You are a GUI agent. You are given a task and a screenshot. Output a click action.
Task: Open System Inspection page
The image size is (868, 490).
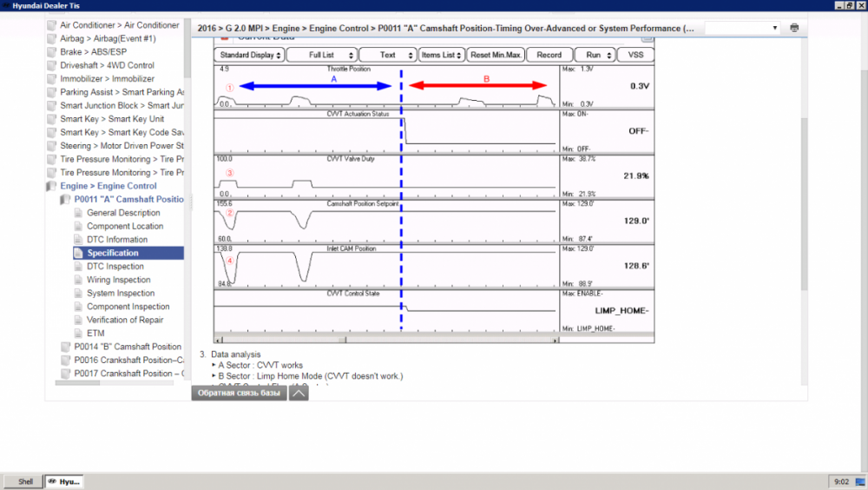pyautogui.click(x=121, y=294)
